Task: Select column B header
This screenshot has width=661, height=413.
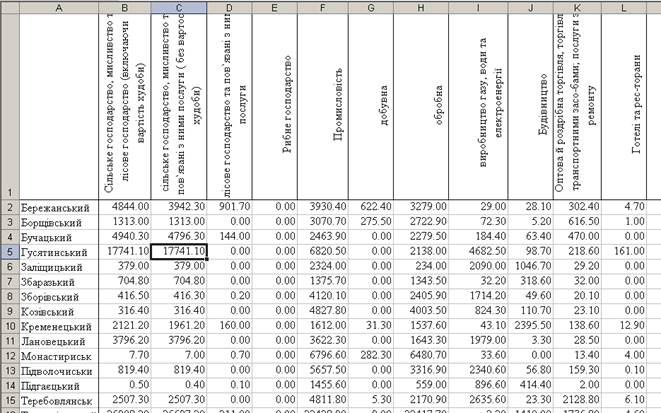Action: click(x=125, y=8)
